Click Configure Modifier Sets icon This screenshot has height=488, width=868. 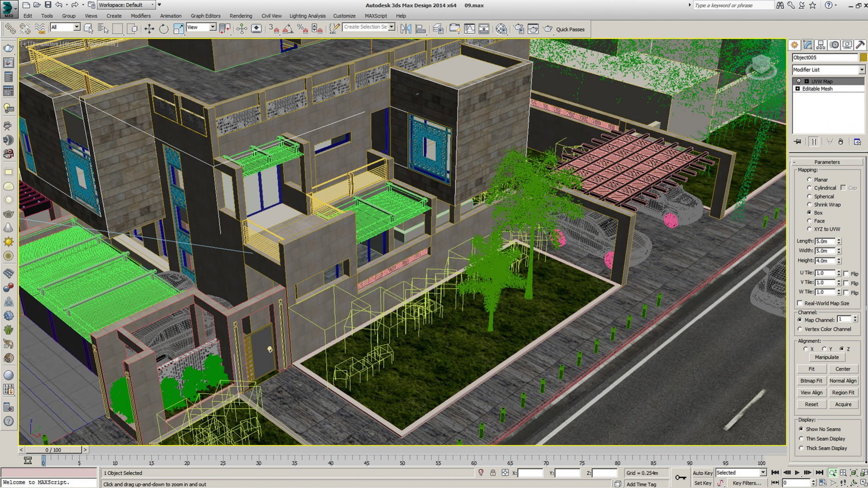pyautogui.click(x=857, y=142)
